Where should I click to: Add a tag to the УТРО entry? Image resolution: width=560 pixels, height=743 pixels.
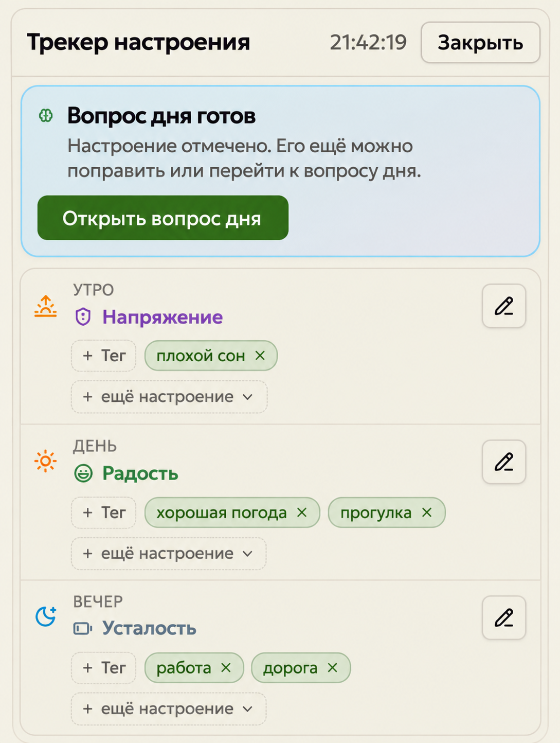104,356
